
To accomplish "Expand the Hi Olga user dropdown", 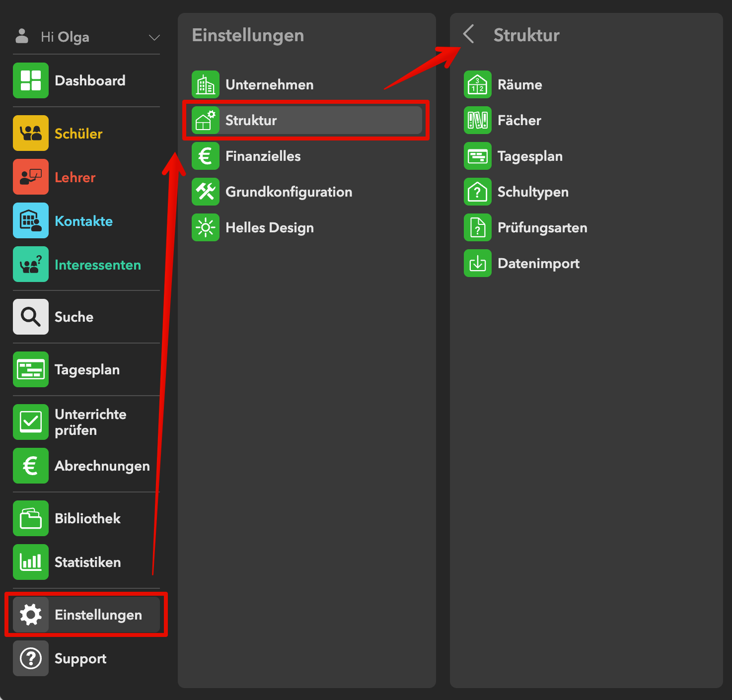I will click(x=154, y=37).
